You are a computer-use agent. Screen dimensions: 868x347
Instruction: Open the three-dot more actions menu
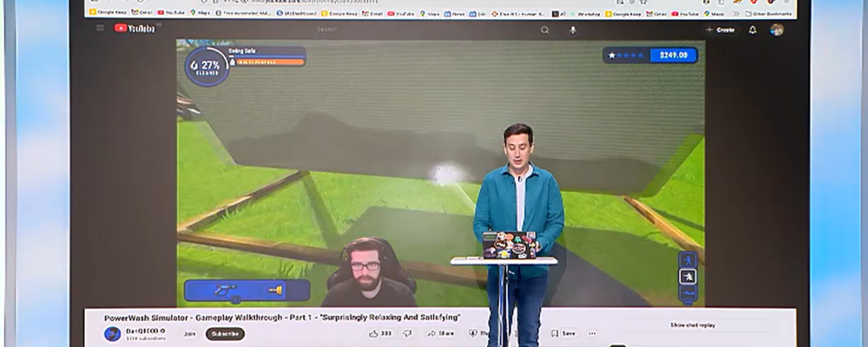592,333
